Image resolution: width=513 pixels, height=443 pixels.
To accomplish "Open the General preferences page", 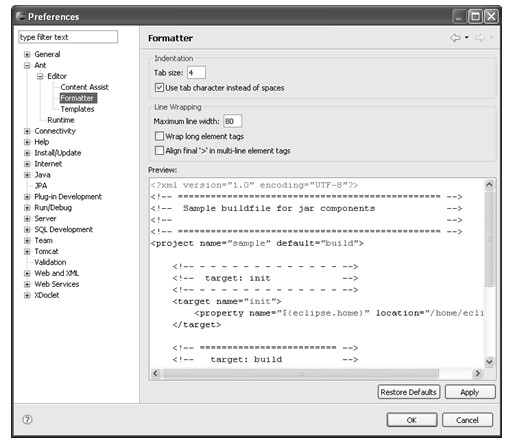I will (47, 54).
